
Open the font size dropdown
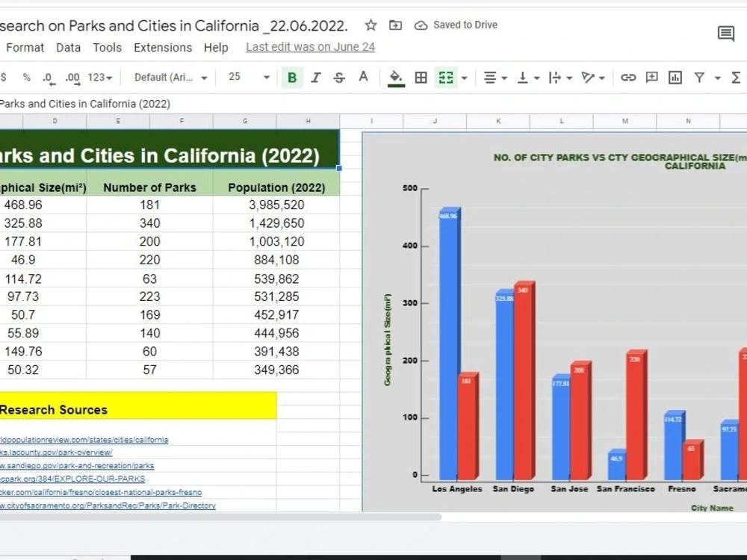249,77
